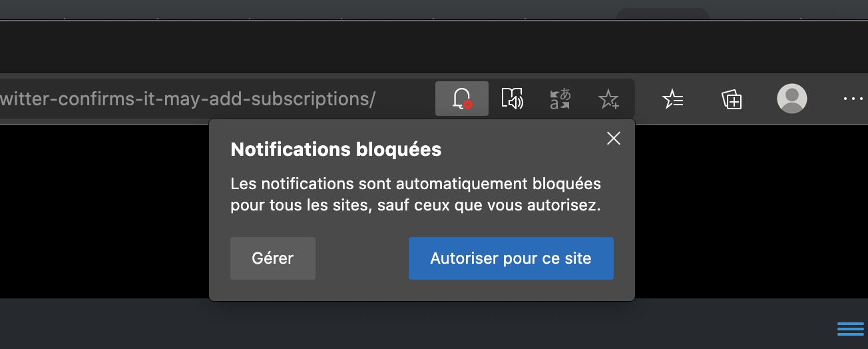This screenshot has height=349, width=868.
Task: Open the Collections panel icon
Action: 732,99
